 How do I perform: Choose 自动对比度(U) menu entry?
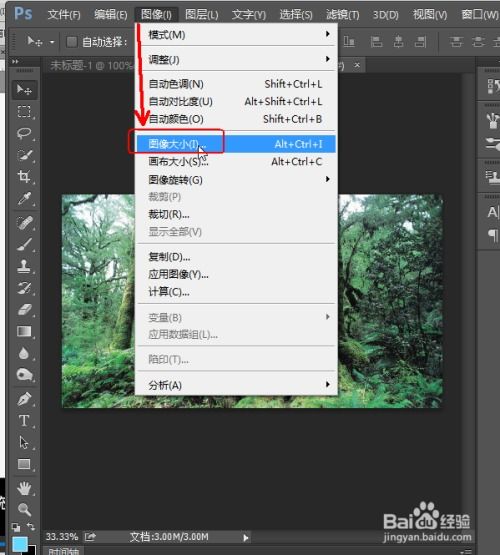pyautogui.click(x=236, y=102)
